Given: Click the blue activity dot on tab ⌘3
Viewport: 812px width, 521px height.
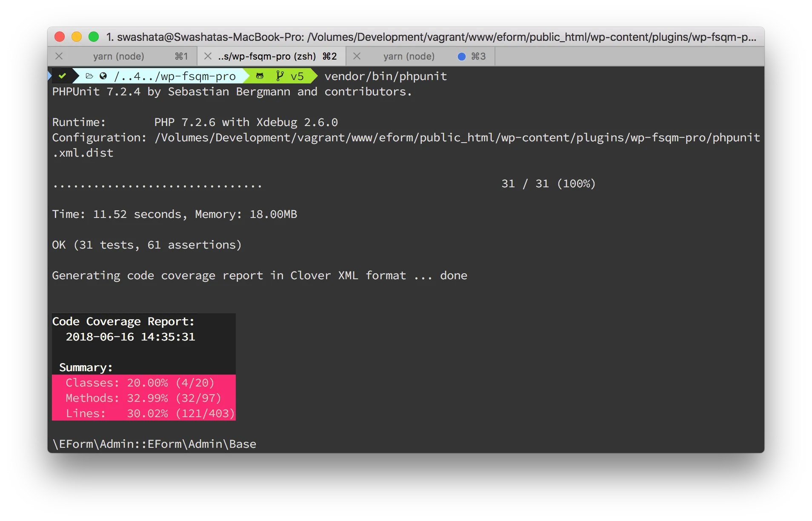Looking at the screenshot, I should pyautogui.click(x=461, y=57).
